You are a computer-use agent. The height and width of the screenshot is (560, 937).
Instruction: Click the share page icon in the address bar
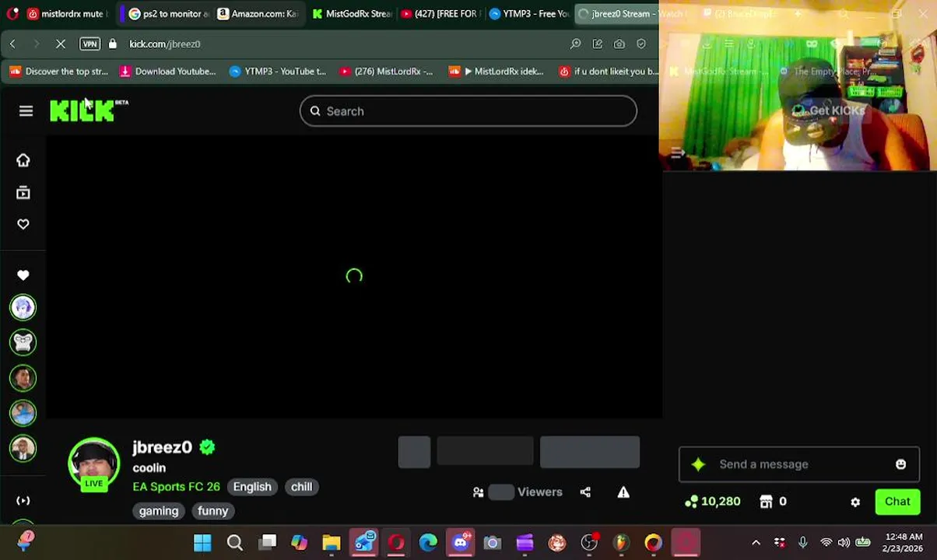tap(598, 44)
